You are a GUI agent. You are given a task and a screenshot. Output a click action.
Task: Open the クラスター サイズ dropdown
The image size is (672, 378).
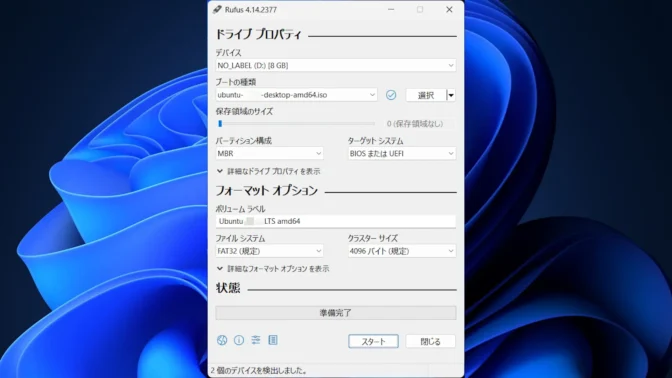pyautogui.click(x=402, y=251)
